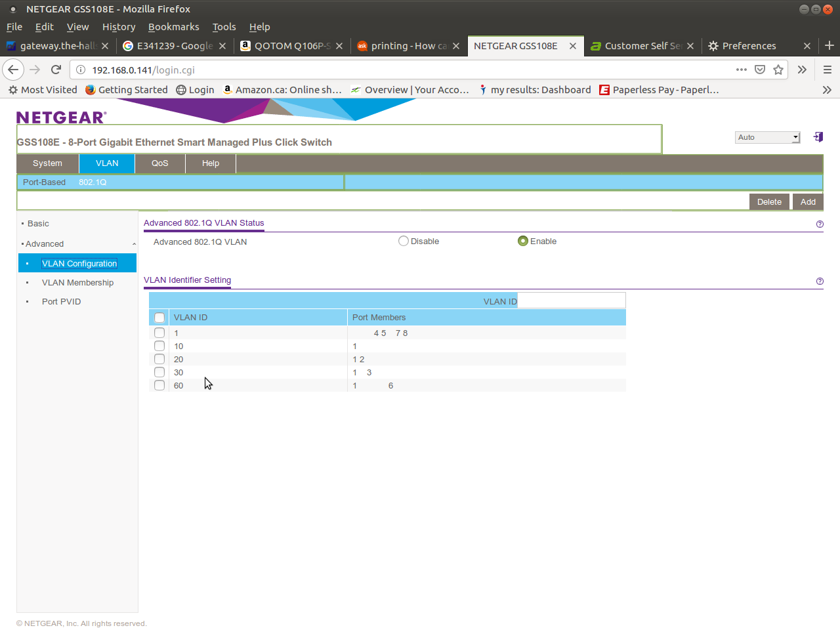Click the Firefox back arrow button
The width and height of the screenshot is (840, 630).
(13, 70)
